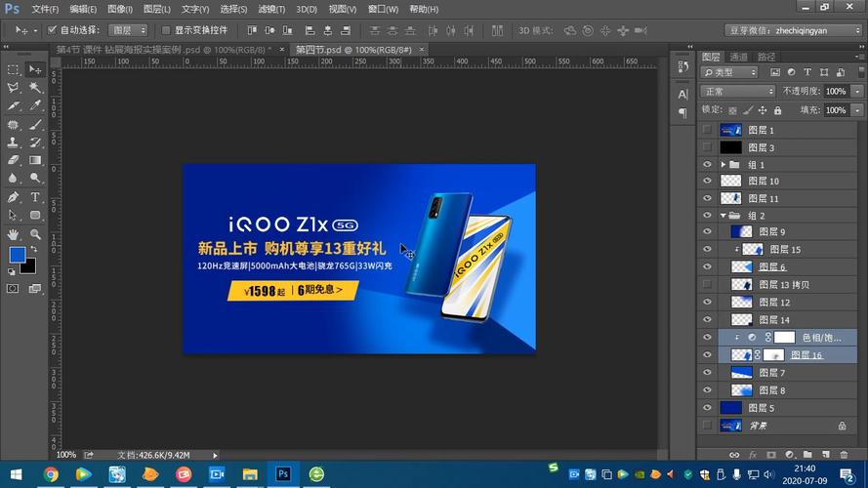
Task: Swap foreground and background colors
Action: [x=34, y=249]
